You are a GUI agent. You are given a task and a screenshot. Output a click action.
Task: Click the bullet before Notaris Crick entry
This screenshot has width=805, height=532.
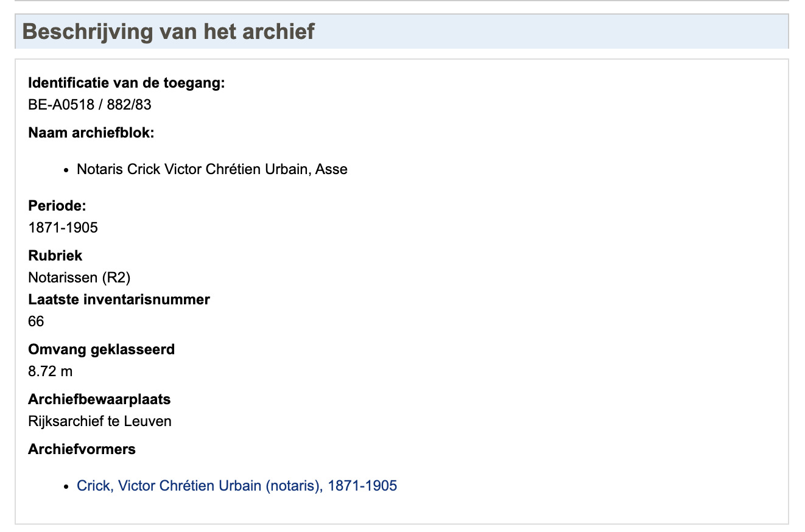pos(66,170)
